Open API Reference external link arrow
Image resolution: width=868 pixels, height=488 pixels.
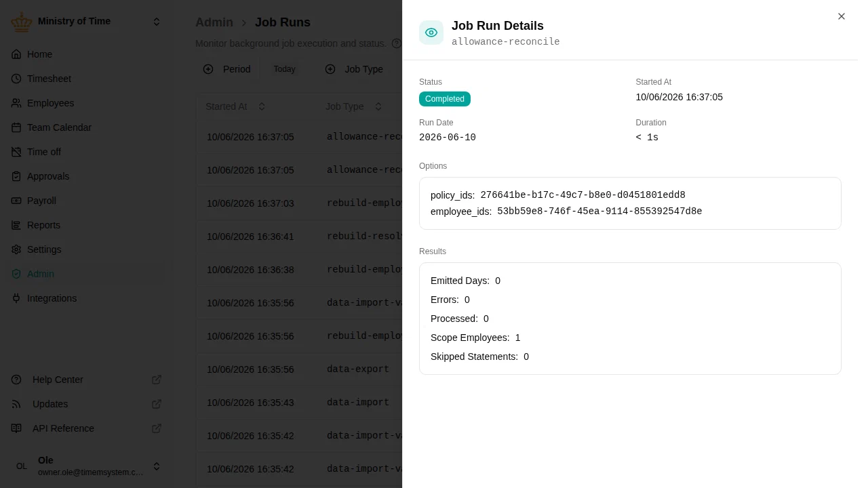[x=157, y=428]
